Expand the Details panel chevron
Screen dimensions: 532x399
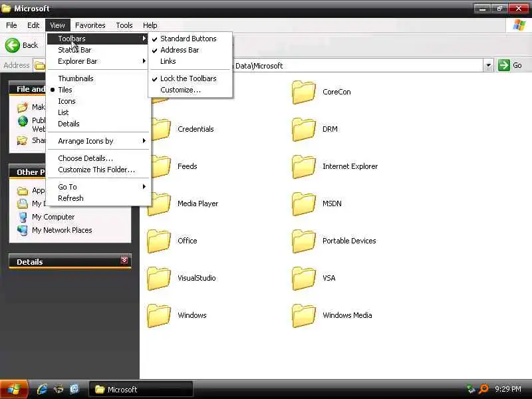[x=124, y=261]
